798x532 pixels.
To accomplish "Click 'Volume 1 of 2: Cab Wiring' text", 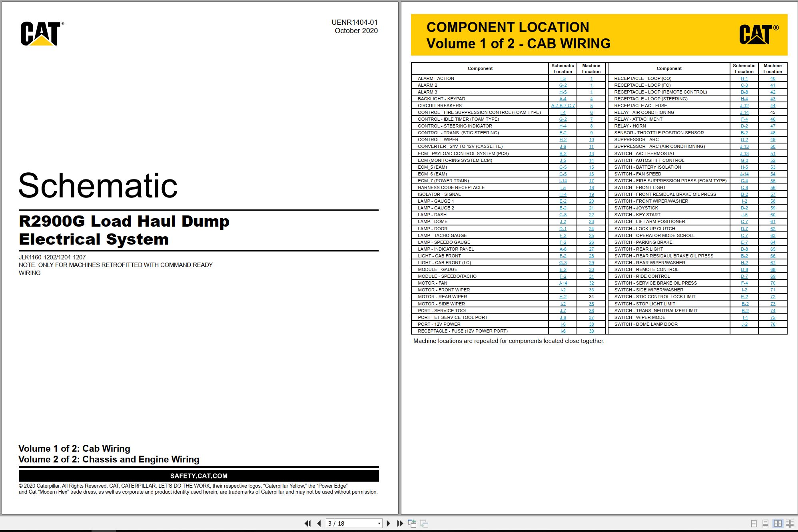I will pos(74,448).
